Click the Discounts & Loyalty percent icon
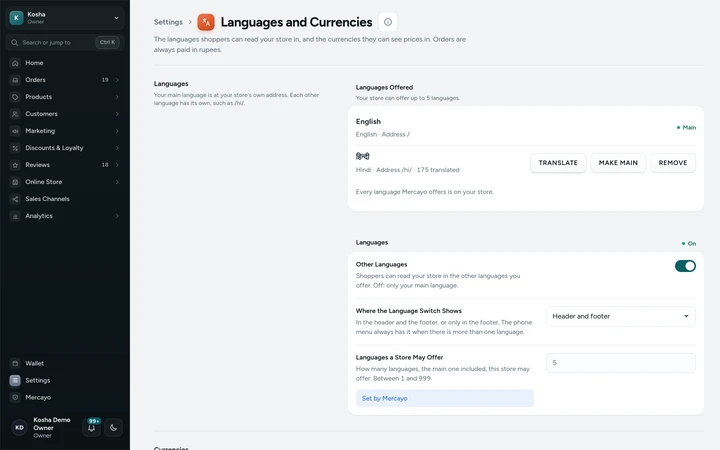720x450 pixels. coord(15,148)
